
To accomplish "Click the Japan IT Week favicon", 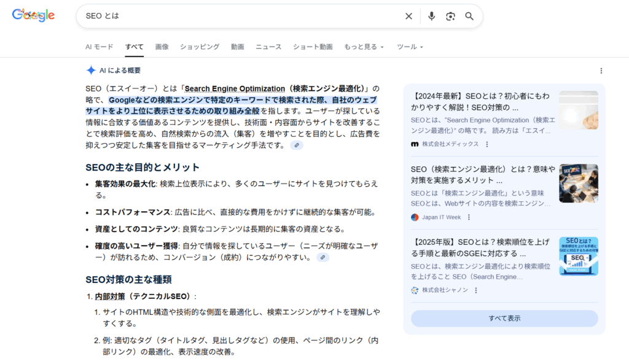I will click(414, 216).
